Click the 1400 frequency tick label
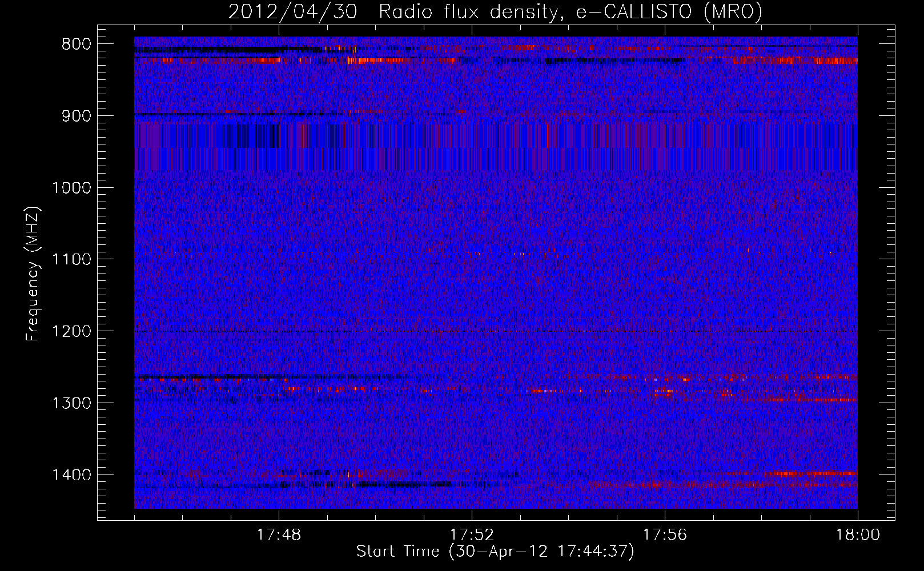This screenshot has width=924, height=571. coord(71,475)
